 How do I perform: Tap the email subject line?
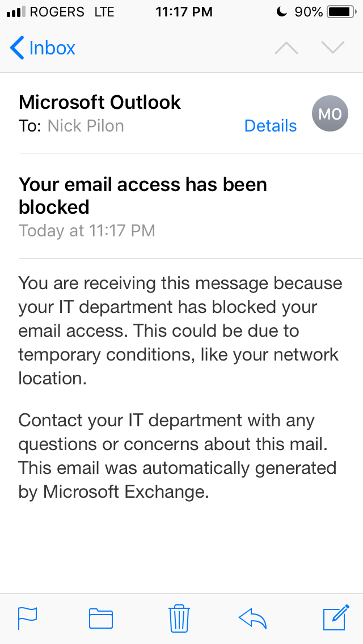click(x=143, y=196)
